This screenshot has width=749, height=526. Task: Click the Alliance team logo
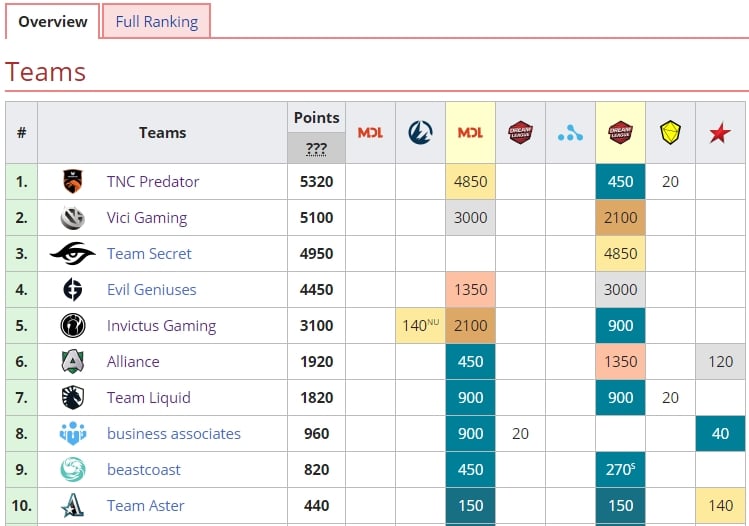pyautogui.click(x=73, y=362)
